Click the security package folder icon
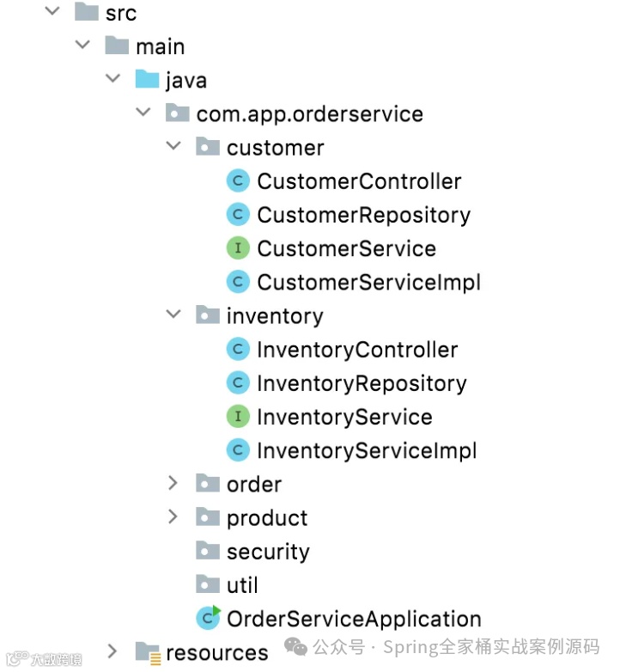The height and width of the screenshot is (672, 620). (x=207, y=551)
